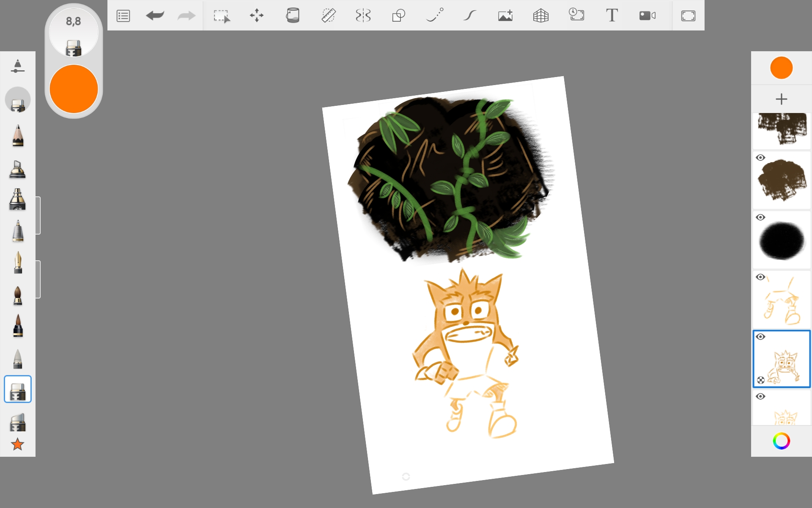Expand the upper brush palette side handle
812x508 pixels.
[x=38, y=215]
